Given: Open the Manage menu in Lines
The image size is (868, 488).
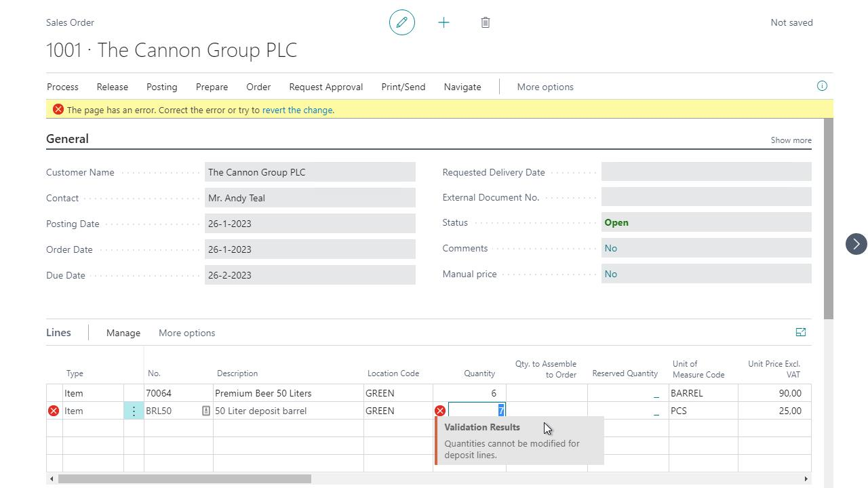Looking at the screenshot, I should click(123, 333).
